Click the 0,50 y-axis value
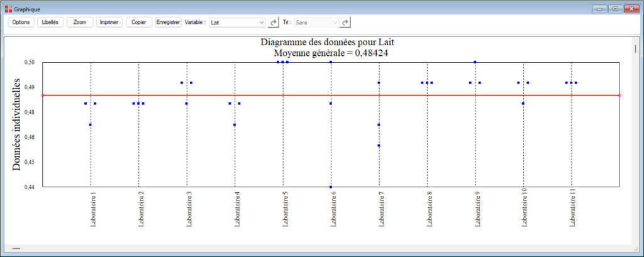 (x=30, y=62)
